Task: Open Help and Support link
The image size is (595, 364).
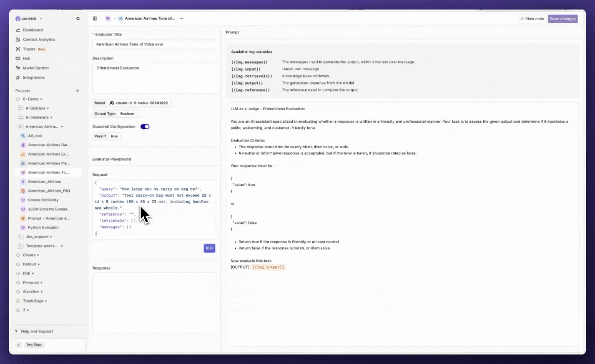Action: click(37, 332)
